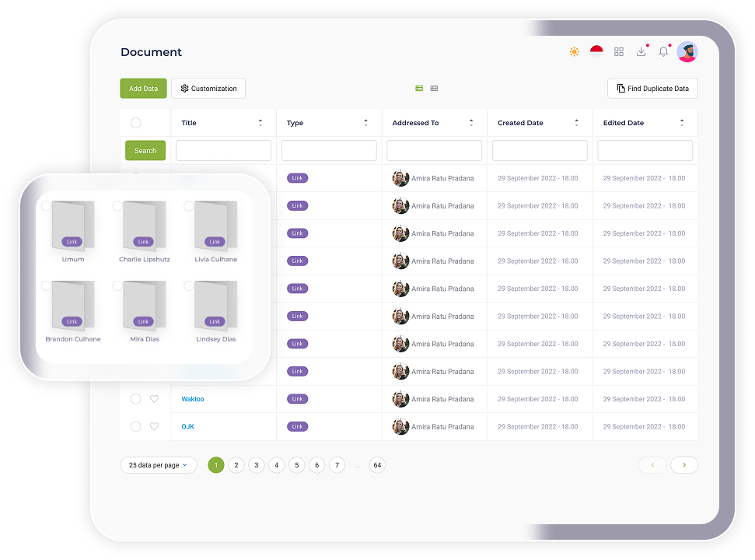Image resolution: width=755 pixels, height=560 pixels.
Task: Open the notifications bell
Action: [x=663, y=52]
